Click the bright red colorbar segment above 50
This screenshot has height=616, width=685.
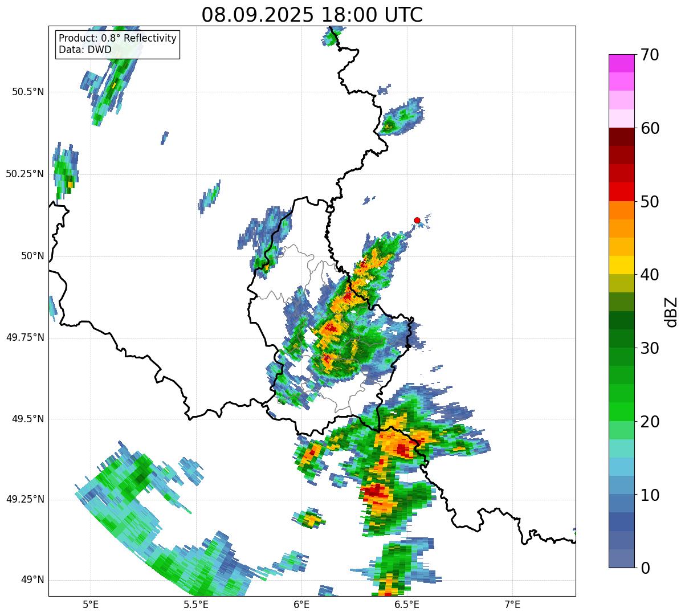(x=622, y=191)
